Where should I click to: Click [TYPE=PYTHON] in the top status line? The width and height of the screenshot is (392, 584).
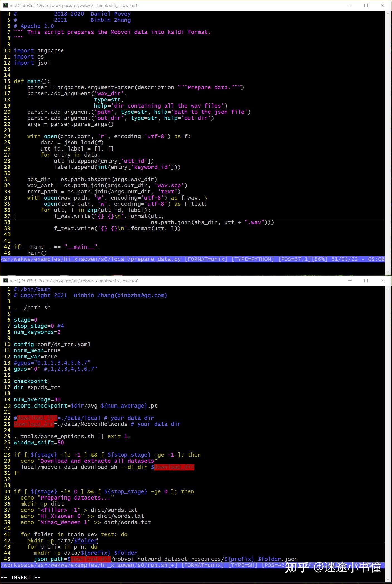(x=253, y=259)
